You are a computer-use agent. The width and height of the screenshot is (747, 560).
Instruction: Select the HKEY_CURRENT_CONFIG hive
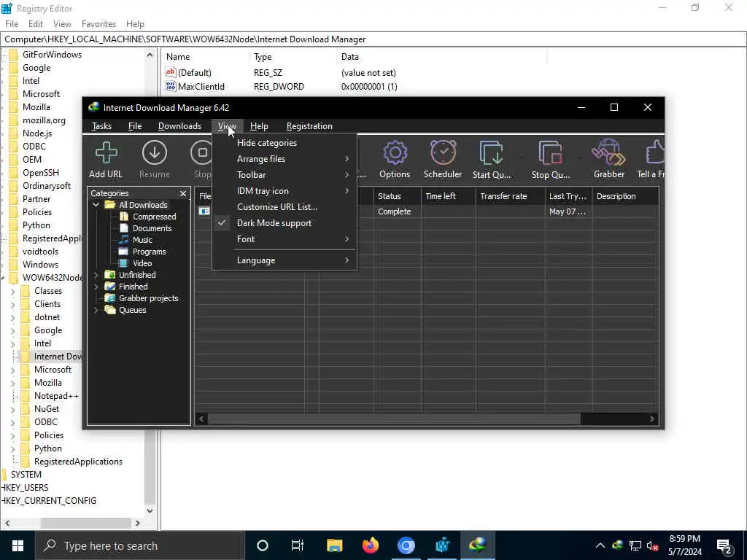click(49, 501)
